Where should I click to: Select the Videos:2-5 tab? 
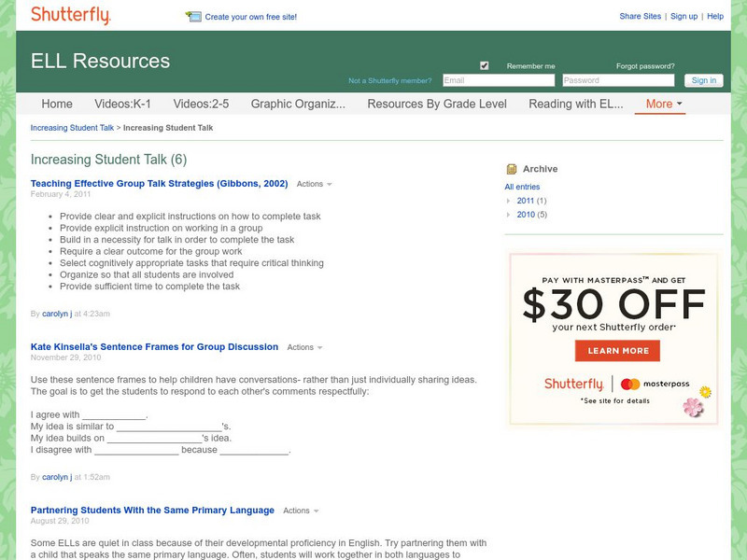[x=202, y=104]
